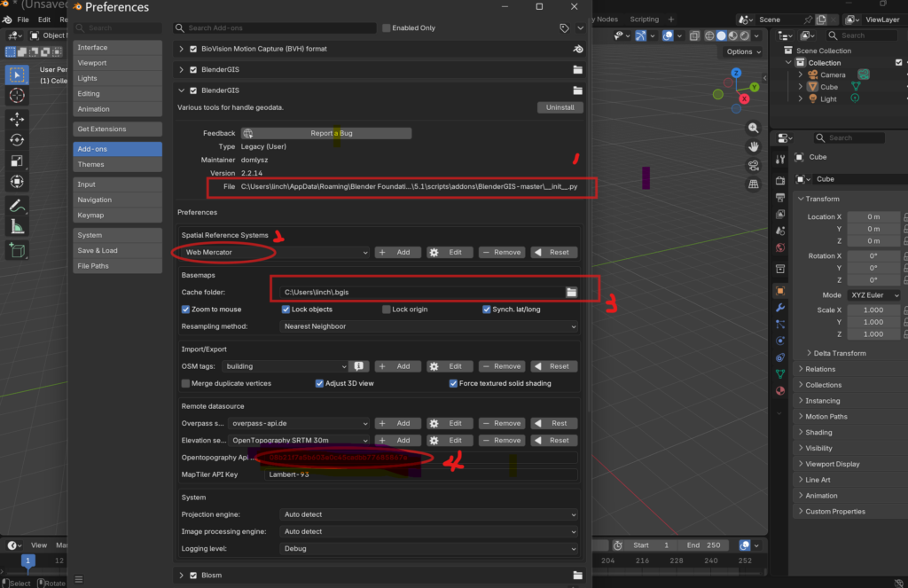Open the overpass-api.de server dropdown

[x=299, y=423]
